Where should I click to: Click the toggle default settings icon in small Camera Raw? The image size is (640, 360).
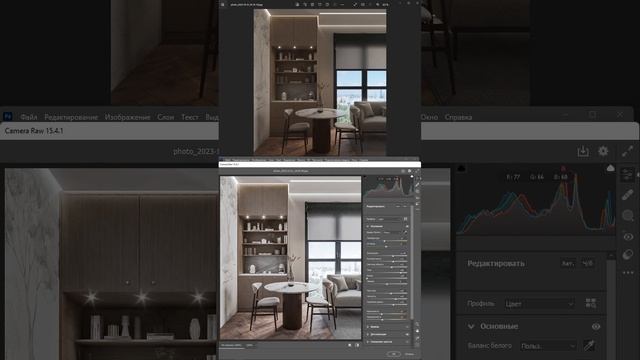click(358, 345)
